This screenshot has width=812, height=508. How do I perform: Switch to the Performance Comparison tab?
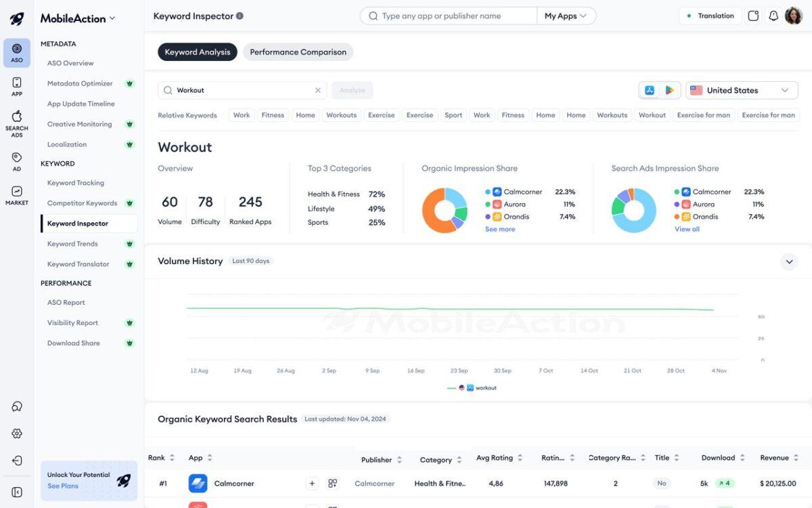(298, 52)
